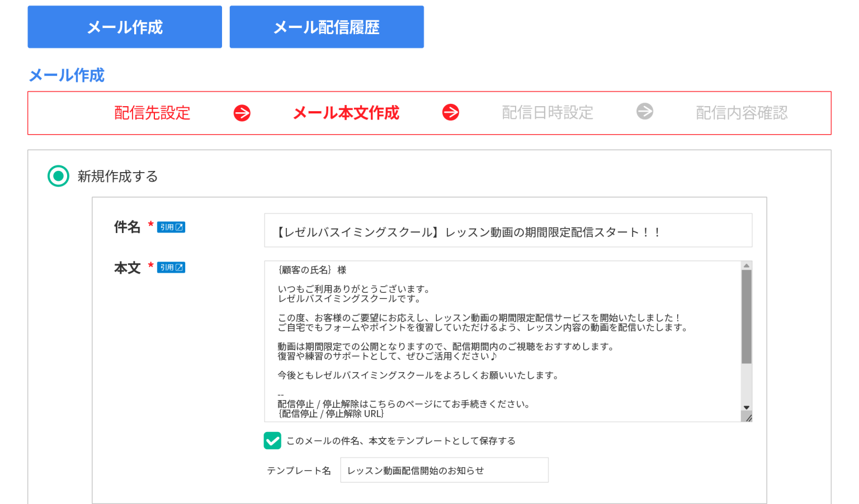The image size is (859, 504).
Task: Click gray arrow after 配信日時設定
Action: 645,111
